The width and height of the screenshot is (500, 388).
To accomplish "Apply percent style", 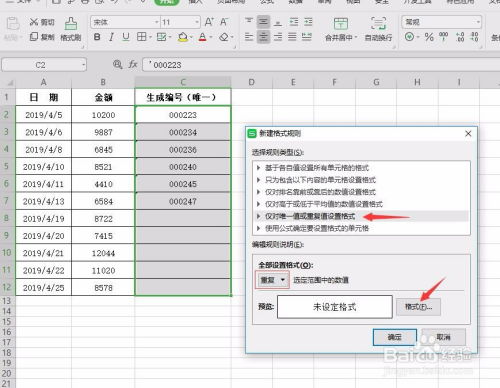I will 429,37.
